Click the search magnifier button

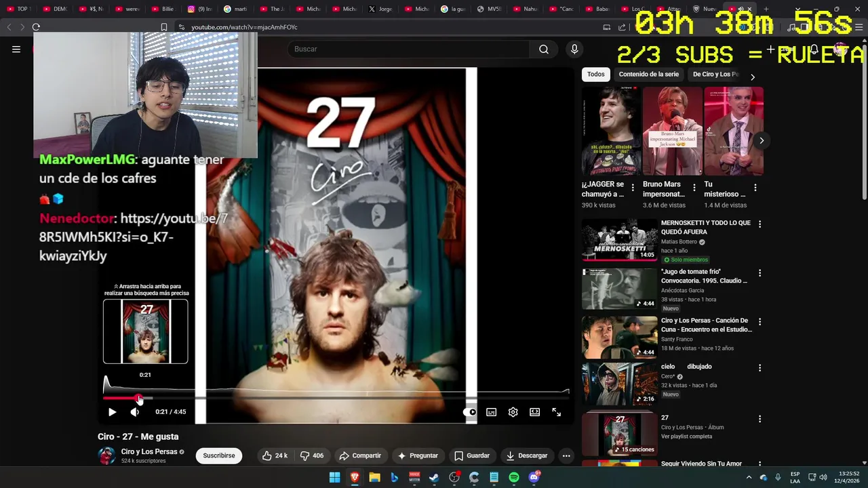click(544, 49)
